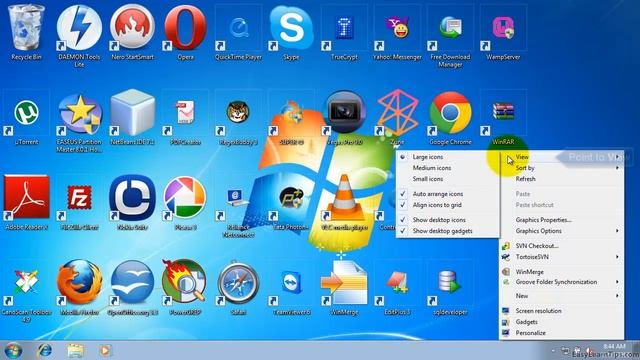Open Graphics Properties from context menu
This screenshot has width=640, height=360.
[x=562, y=220]
